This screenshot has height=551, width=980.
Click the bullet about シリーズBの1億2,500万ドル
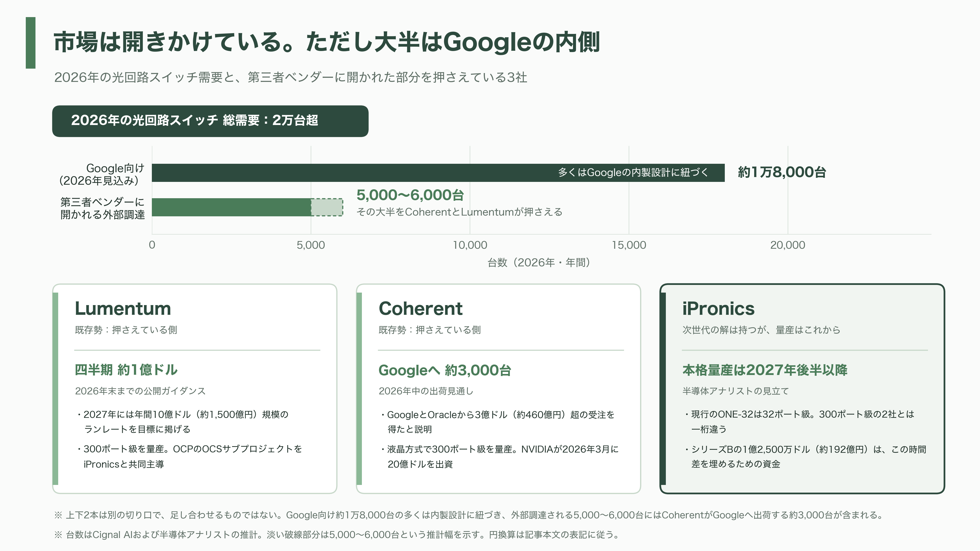click(805, 456)
